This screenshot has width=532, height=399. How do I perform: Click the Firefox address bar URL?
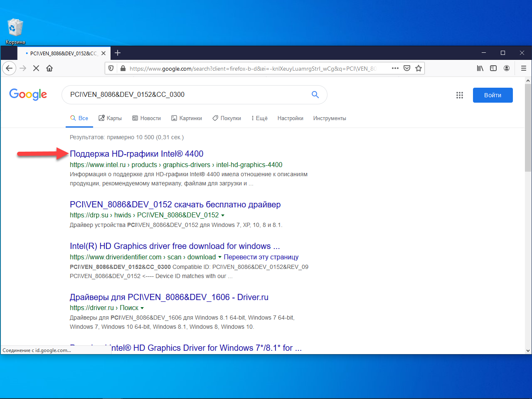pyautogui.click(x=253, y=69)
